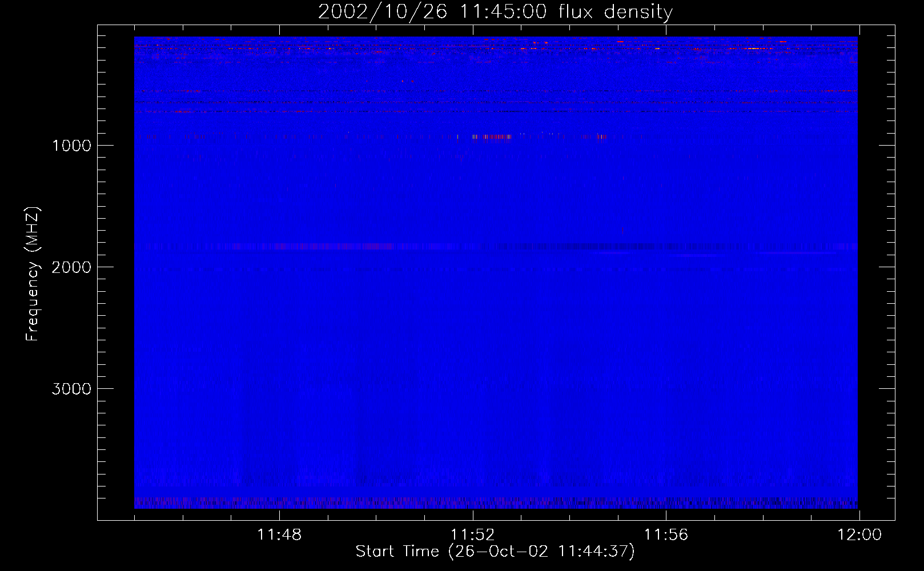Viewport: 924px width, 571px height.
Task: Click the "11:52" time tick label
Action: (473, 535)
